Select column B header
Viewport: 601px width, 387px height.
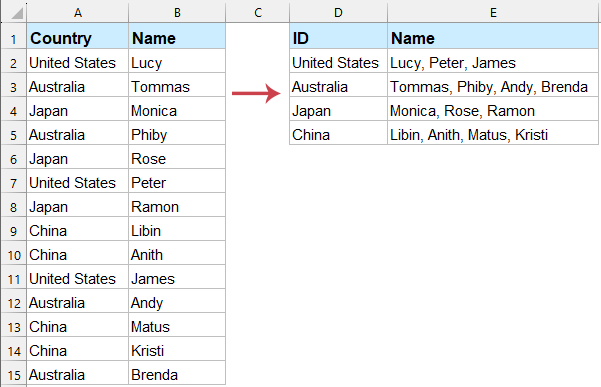point(177,13)
